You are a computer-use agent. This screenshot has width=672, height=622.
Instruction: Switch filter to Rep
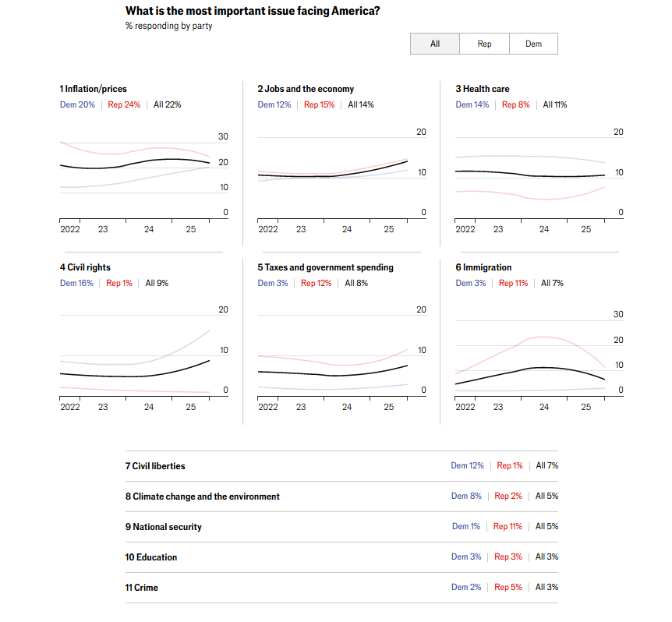[x=484, y=44]
